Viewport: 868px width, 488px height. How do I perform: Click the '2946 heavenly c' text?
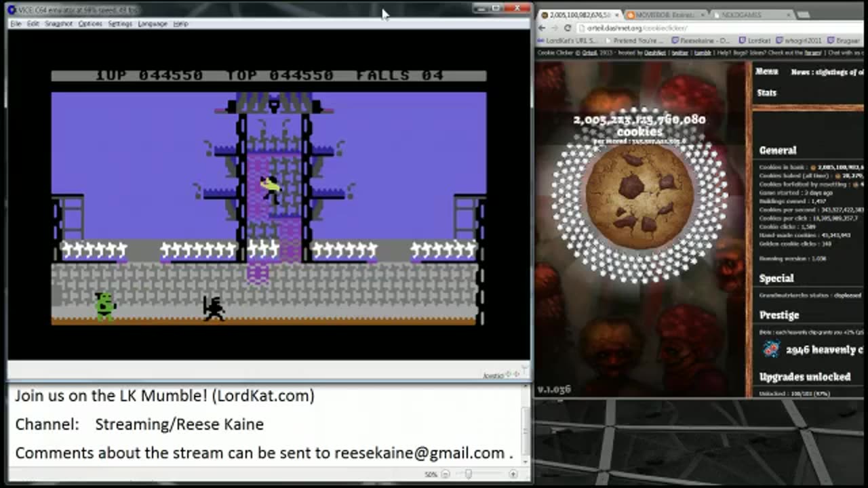point(824,350)
